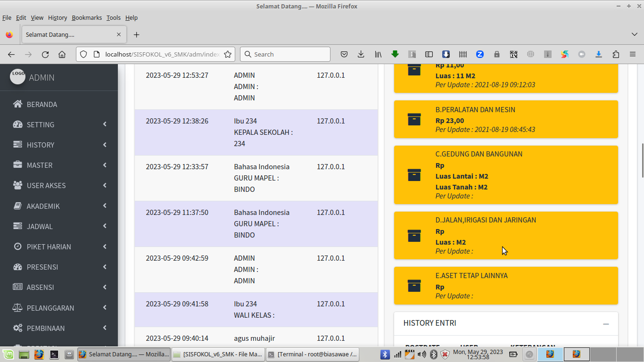Image resolution: width=644 pixels, height=362 pixels.
Task: Click the PELANGGARAN balance scale icon
Action: (18, 308)
